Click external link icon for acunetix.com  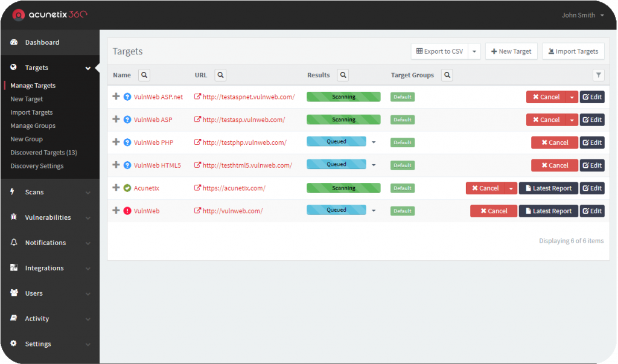(197, 188)
